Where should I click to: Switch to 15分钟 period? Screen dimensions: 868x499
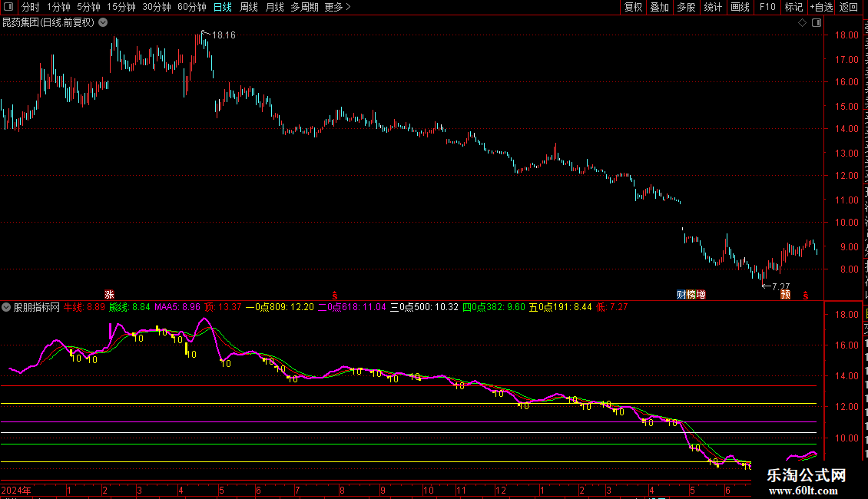pos(121,7)
